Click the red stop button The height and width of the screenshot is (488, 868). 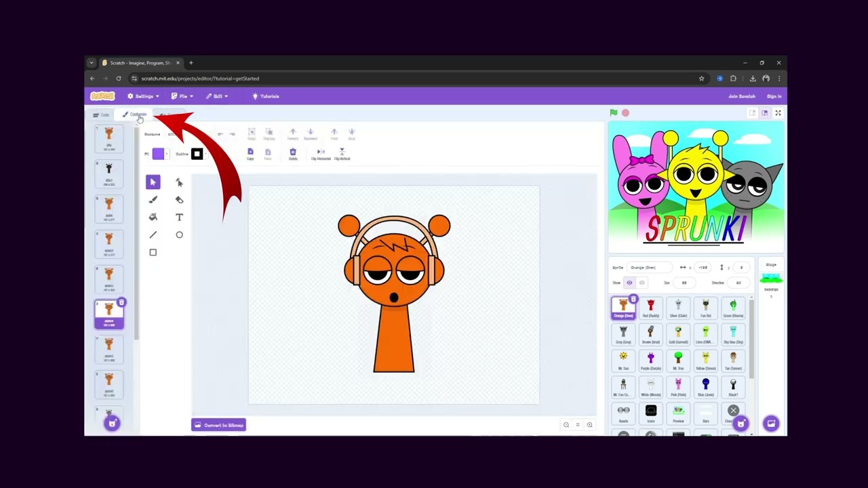(x=625, y=113)
